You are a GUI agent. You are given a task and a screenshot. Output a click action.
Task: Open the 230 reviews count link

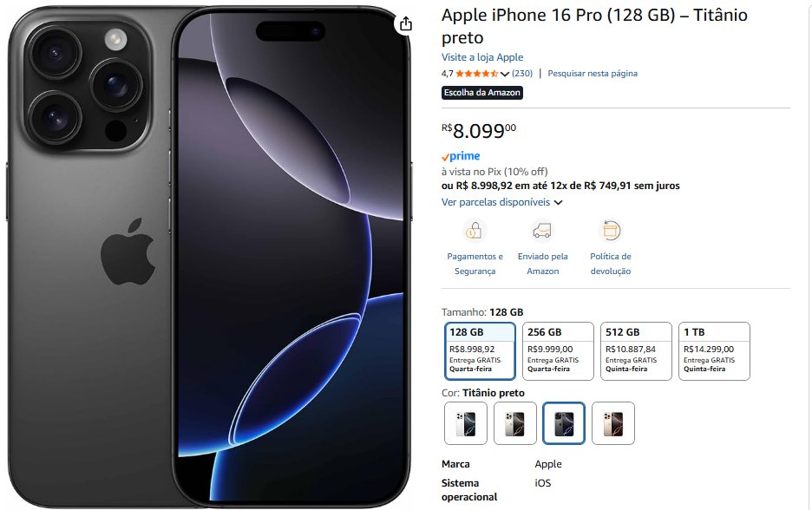coord(522,74)
